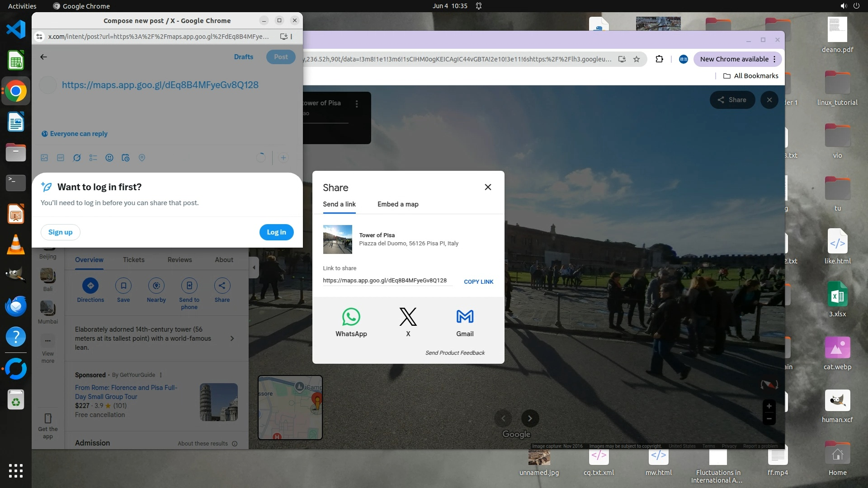The width and height of the screenshot is (868, 488).
Task: Open the Thunderbird mail dock icon
Action: [16, 306]
